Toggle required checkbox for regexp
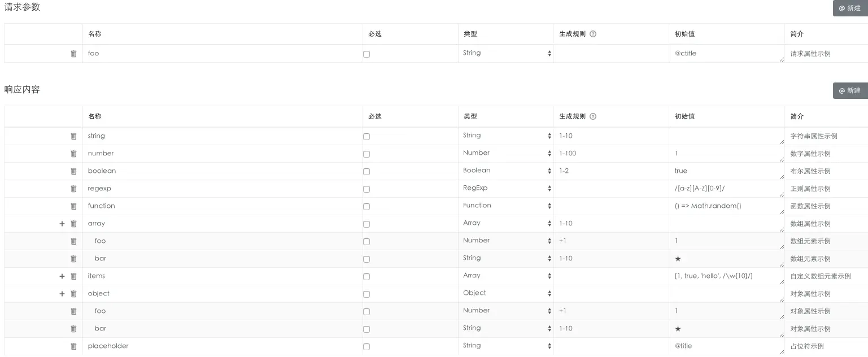 (367, 189)
